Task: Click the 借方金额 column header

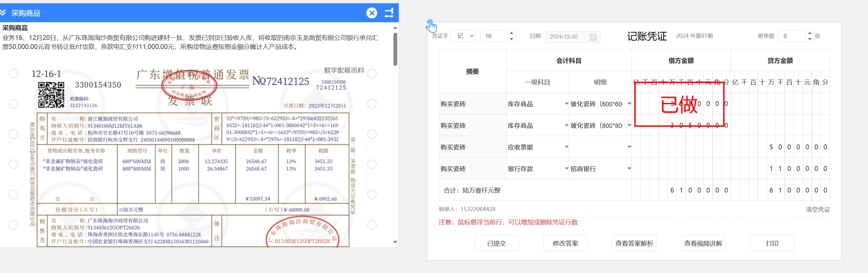Action: [x=681, y=61]
